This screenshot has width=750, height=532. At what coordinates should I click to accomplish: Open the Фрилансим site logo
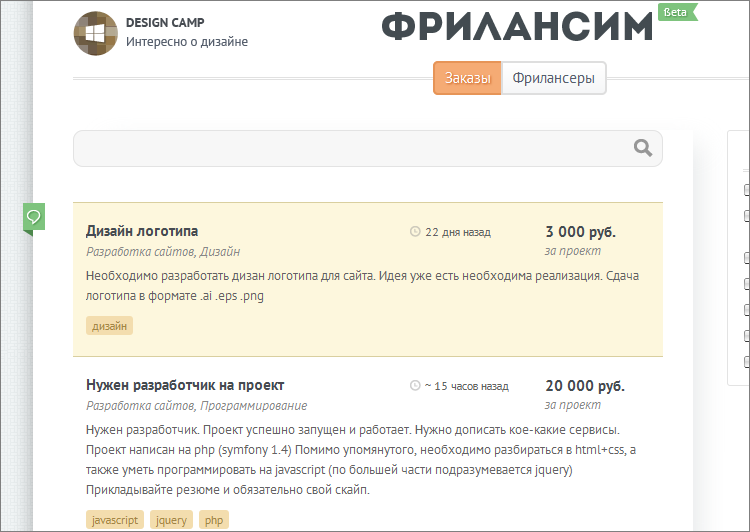[x=518, y=26]
